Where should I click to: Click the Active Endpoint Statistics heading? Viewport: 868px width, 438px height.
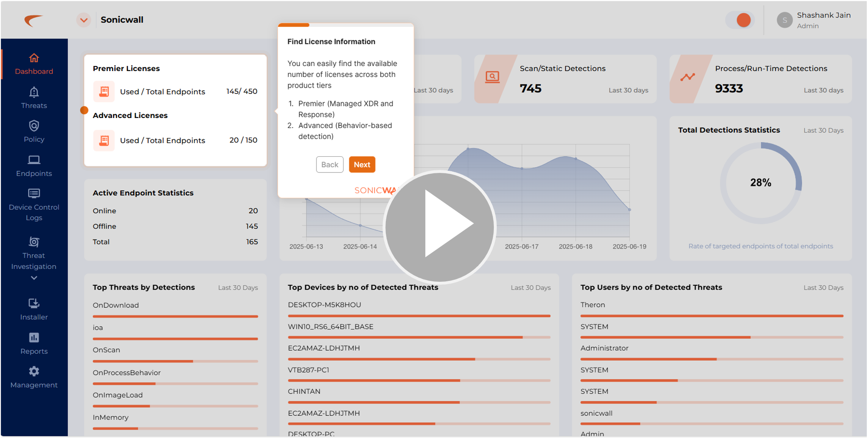143,193
